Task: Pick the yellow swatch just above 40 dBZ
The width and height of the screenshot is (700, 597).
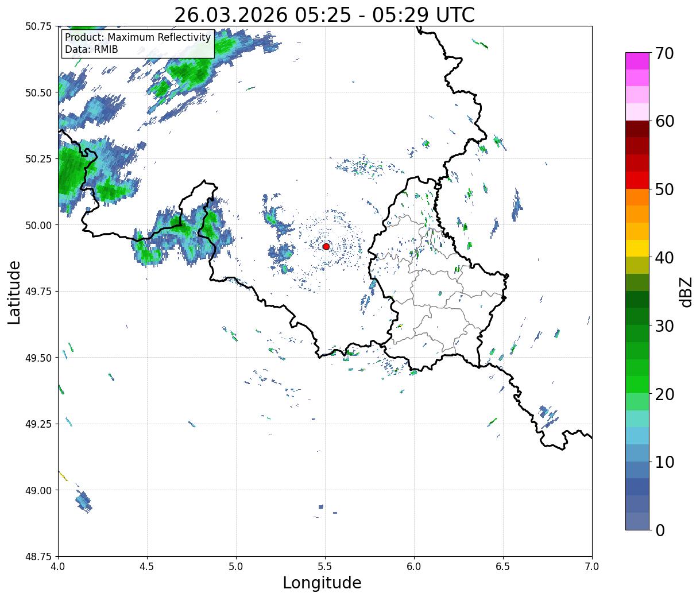Action: coord(637,248)
